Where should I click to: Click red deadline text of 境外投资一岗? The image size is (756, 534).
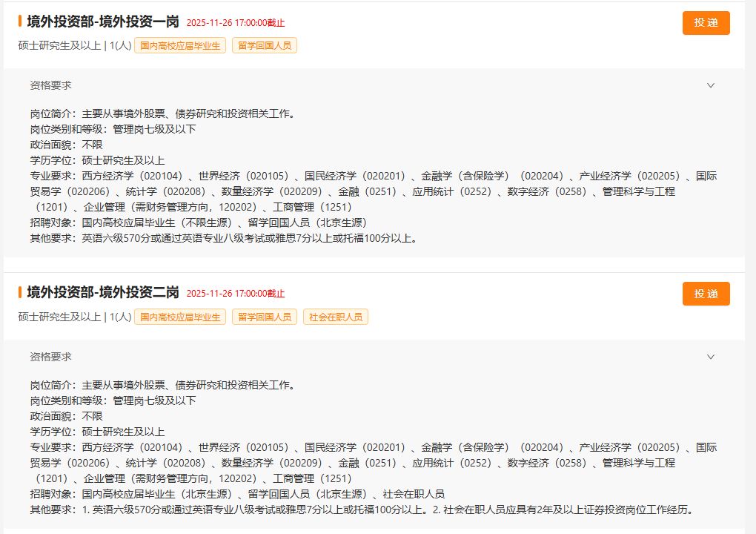pyautogui.click(x=236, y=23)
